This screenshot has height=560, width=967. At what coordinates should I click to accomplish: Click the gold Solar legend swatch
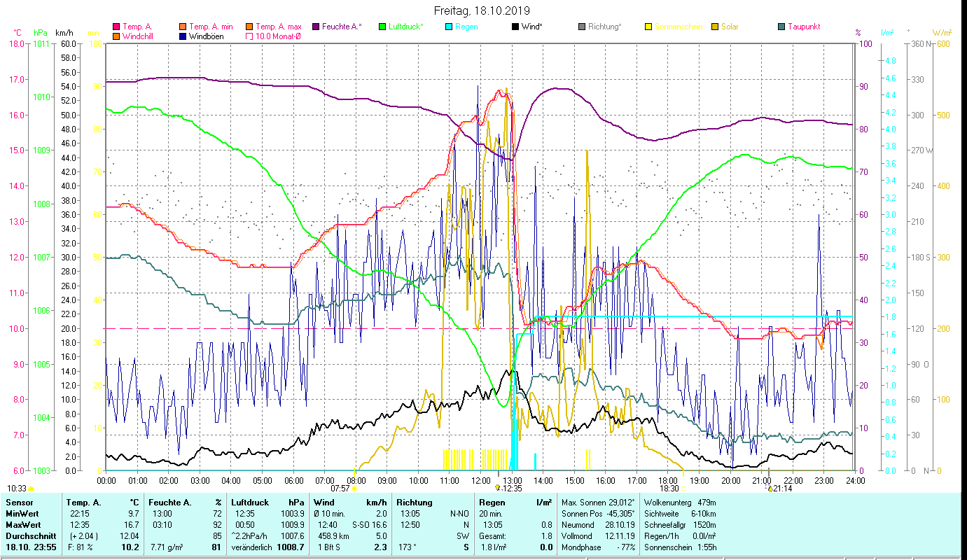click(715, 27)
